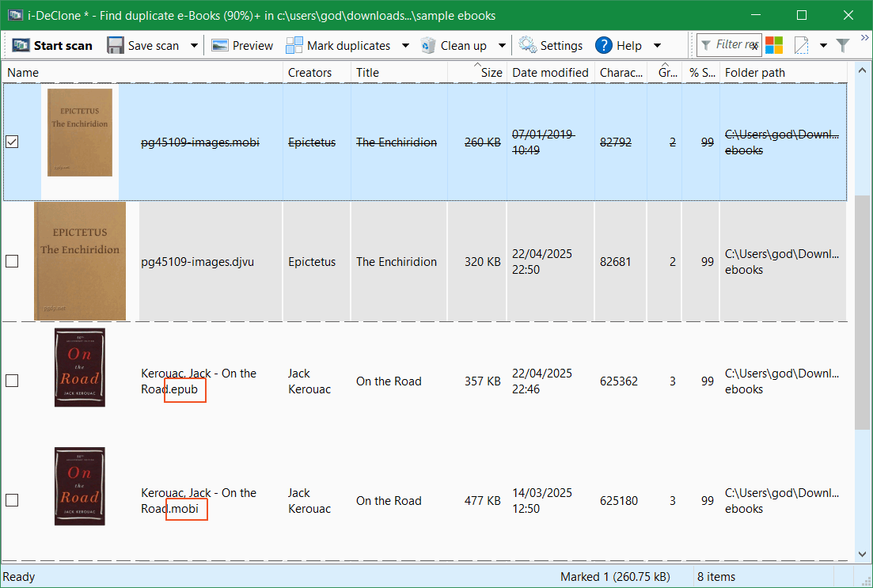Click the Ready status text
This screenshot has height=588, width=873.
tap(19, 577)
